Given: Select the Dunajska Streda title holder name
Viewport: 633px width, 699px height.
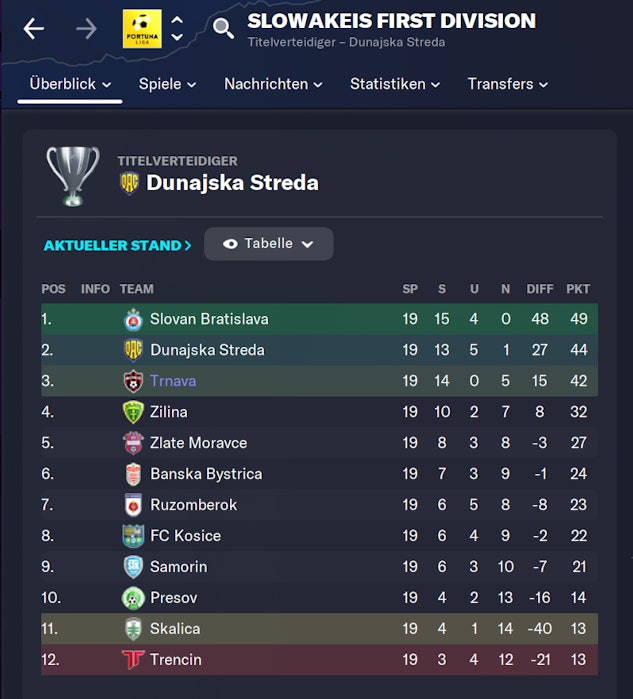Looking at the screenshot, I should (232, 183).
